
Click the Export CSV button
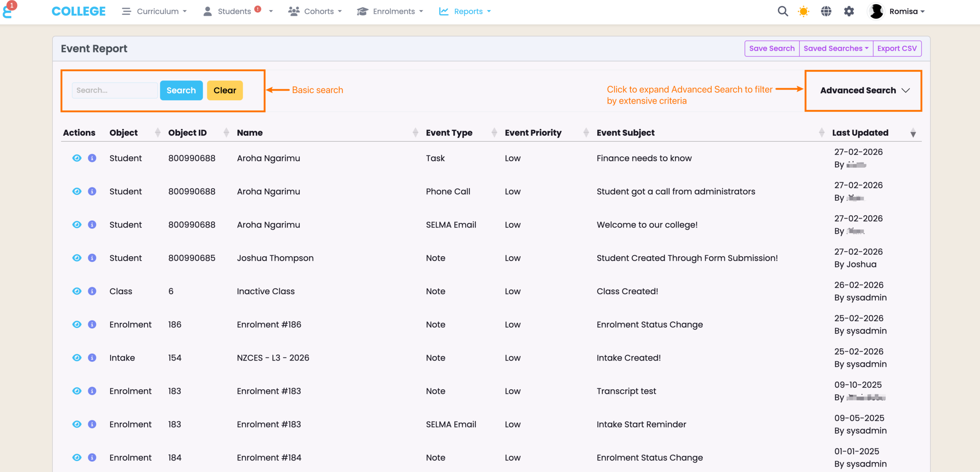pyautogui.click(x=897, y=49)
